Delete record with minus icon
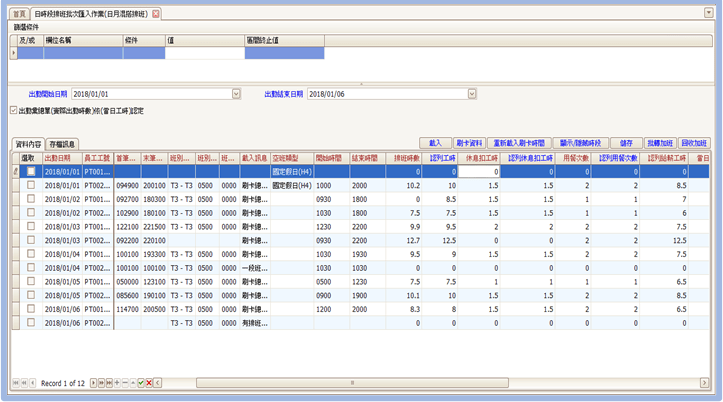Image resolution: width=723 pixels, height=402 pixels. (x=125, y=383)
